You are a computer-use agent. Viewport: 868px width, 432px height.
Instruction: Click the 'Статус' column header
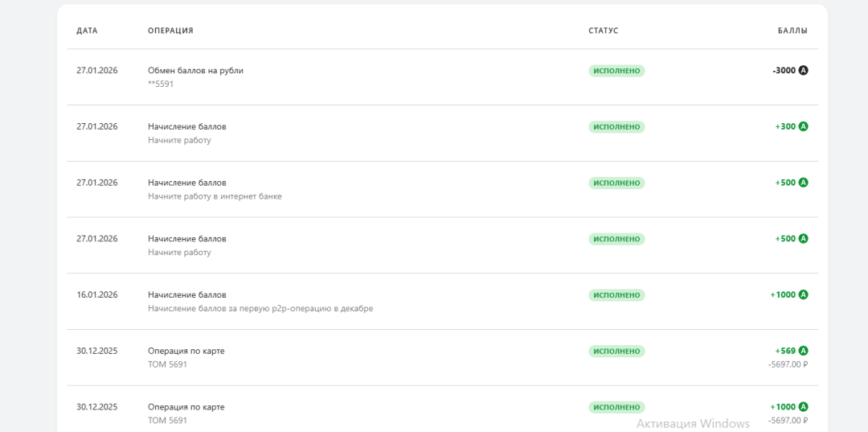[x=603, y=31]
